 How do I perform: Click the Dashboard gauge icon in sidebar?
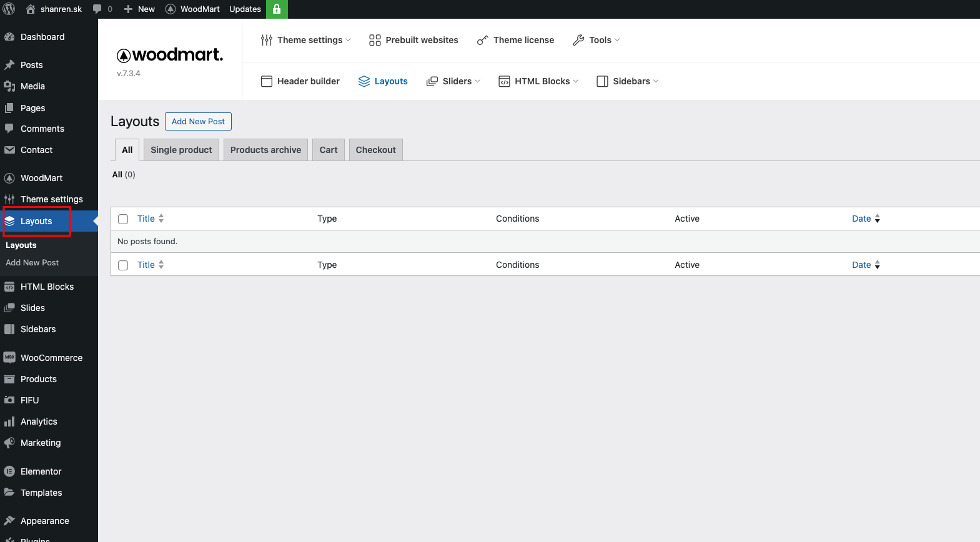9,37
